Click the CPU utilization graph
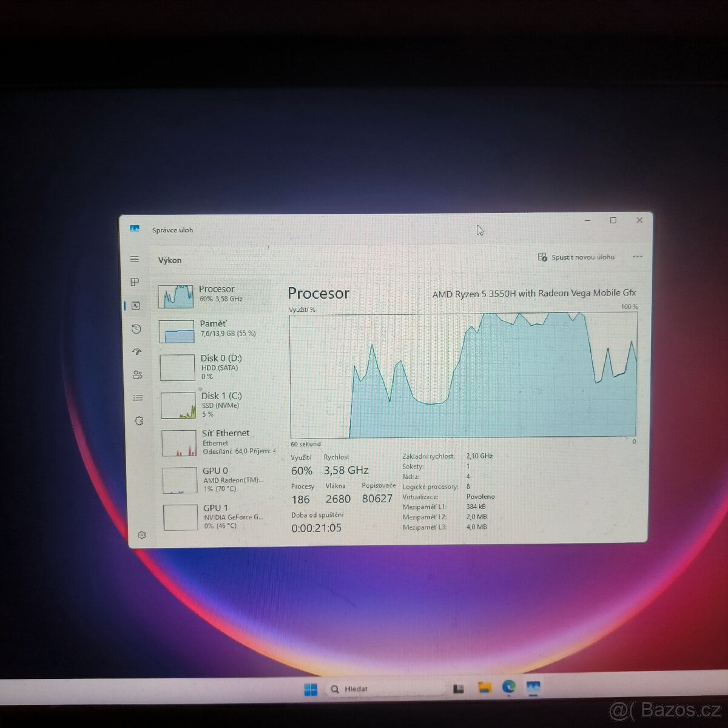Viewport: 728px width, 728px height. (463, 375)
